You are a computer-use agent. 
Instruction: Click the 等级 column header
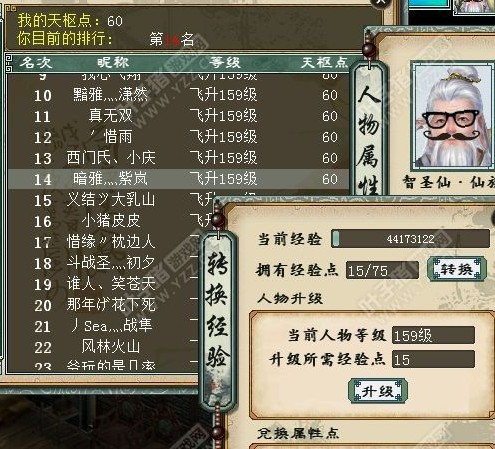tap(225, 63)
